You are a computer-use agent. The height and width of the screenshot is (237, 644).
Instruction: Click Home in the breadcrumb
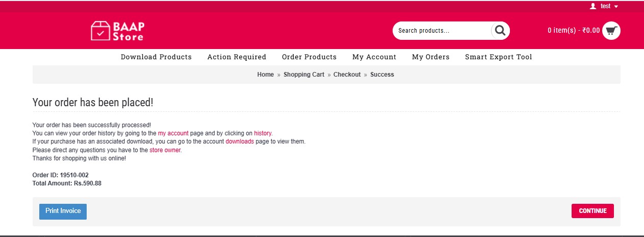(265, 75)
